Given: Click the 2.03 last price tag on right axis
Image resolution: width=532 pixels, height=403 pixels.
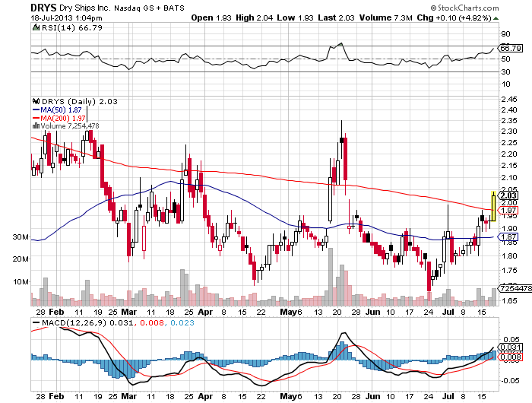Looking at the screenshot, I should 509,195.
